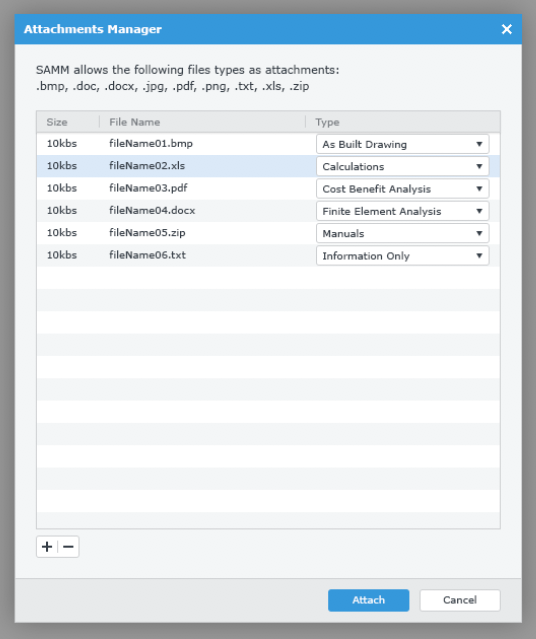Sort by the File Name column header

[x=203, y=122]
